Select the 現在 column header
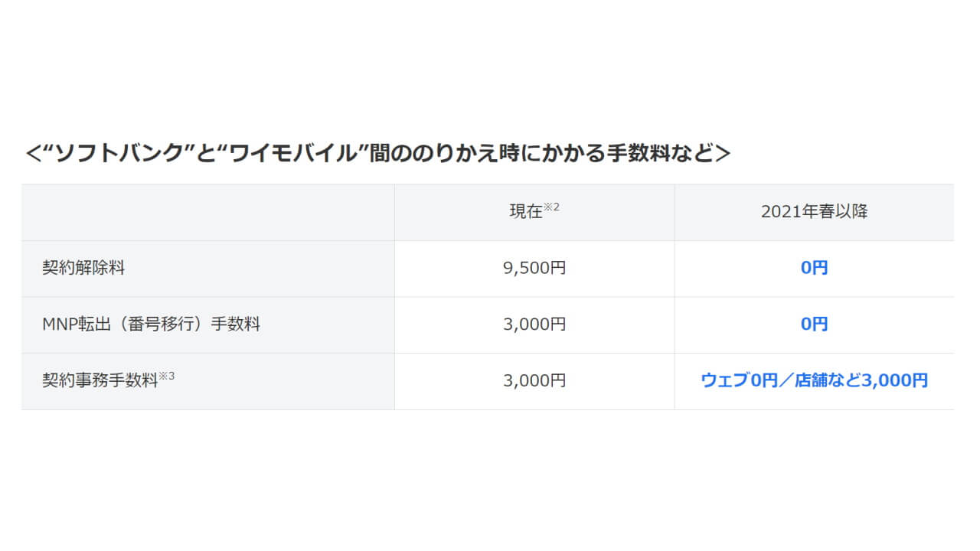The height and width of the screenshot is (551, 980). 525,213
